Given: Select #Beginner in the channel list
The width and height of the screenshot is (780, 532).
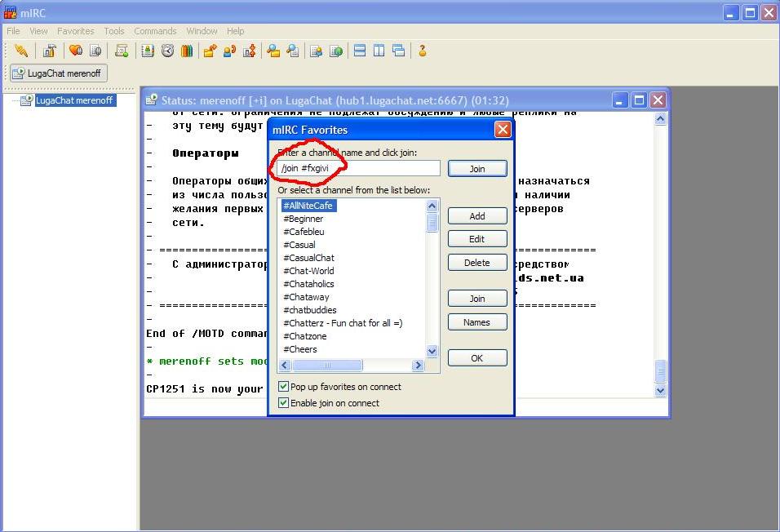Looking at the screenshot, I should [x=303, y=219].
